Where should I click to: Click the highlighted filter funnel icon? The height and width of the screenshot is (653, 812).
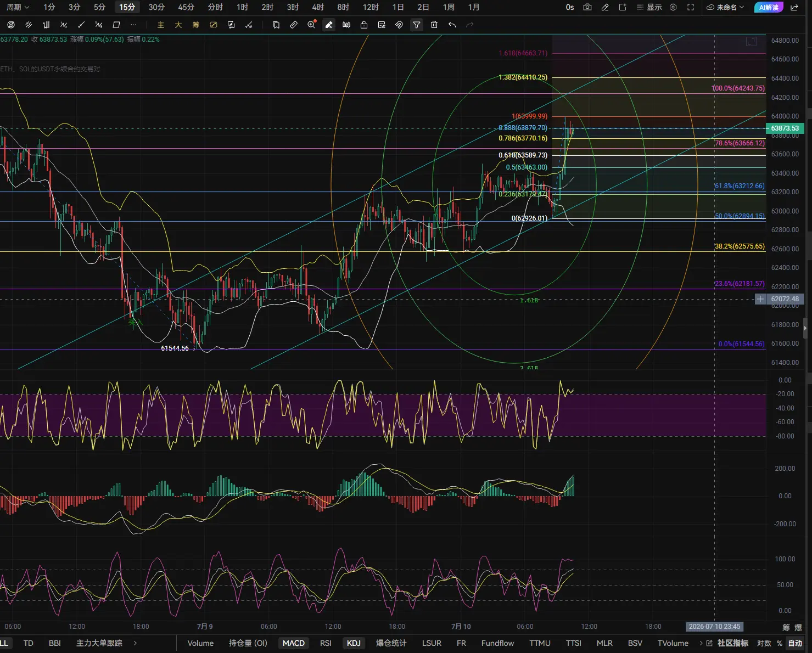point(417,25)
